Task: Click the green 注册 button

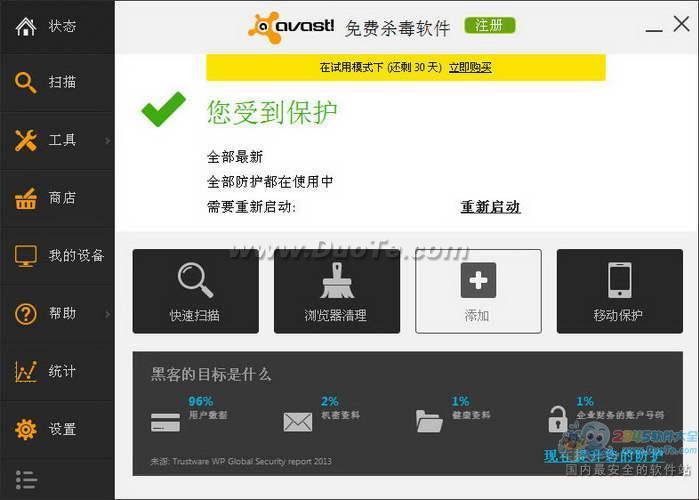Action: 489,25
